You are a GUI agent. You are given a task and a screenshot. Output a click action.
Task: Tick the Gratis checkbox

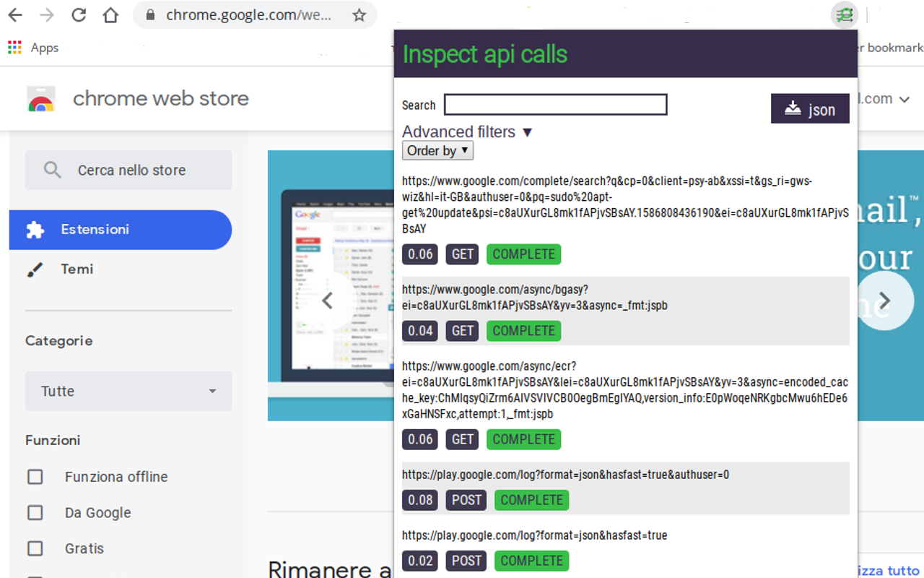coord(35,548)
